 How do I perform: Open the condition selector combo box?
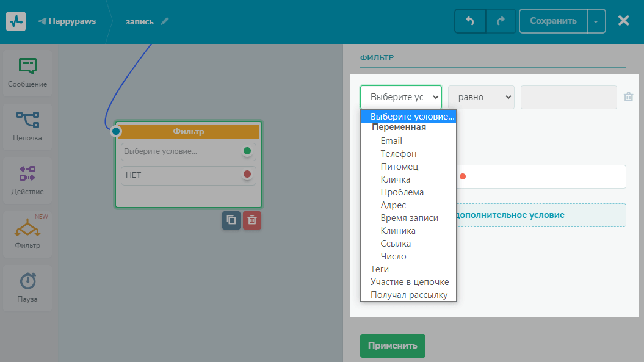(x=401, y=97)
